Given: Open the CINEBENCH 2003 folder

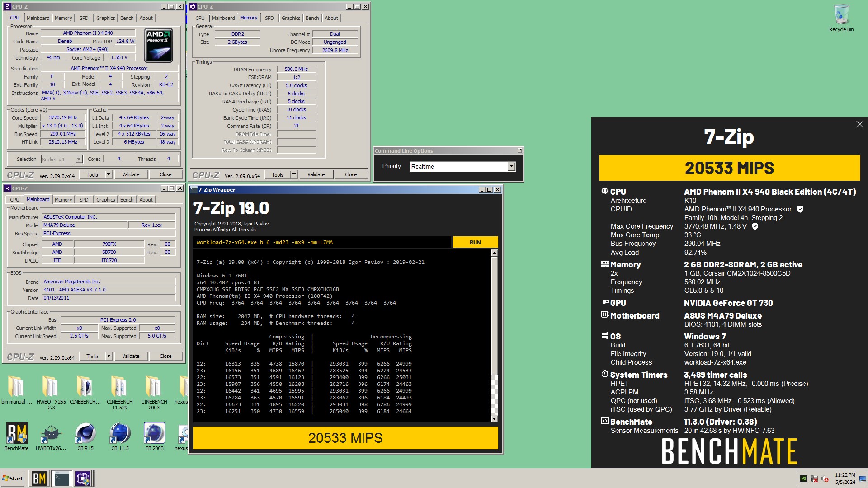Looking at the screenshot, I should coord(154,392).
